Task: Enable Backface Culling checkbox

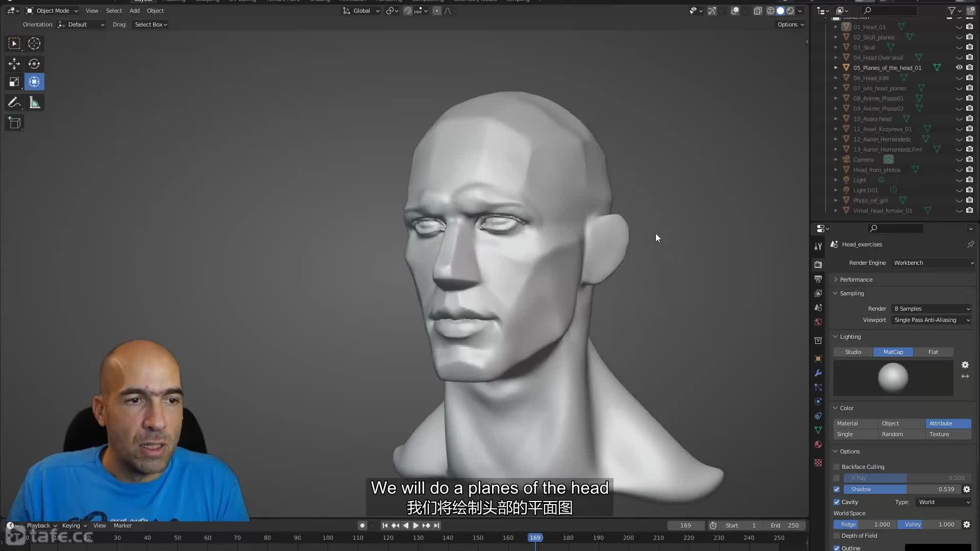Action: 837,467
